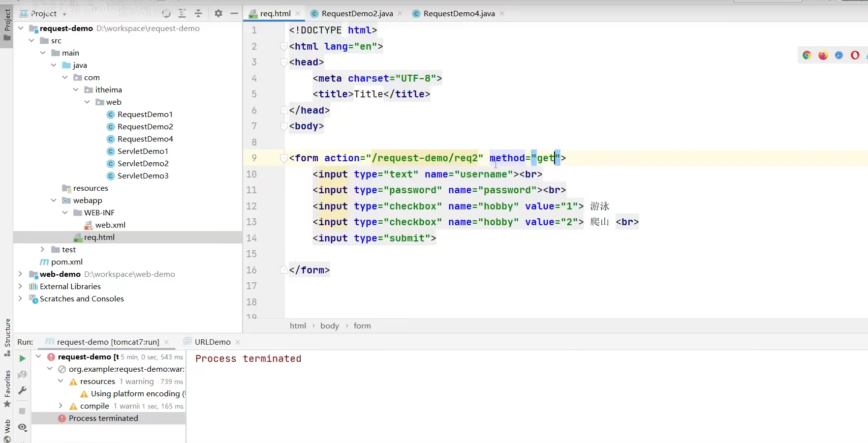Open in Safari browser icon
This screenshot has width=868, height=443.
click(839, 55)
